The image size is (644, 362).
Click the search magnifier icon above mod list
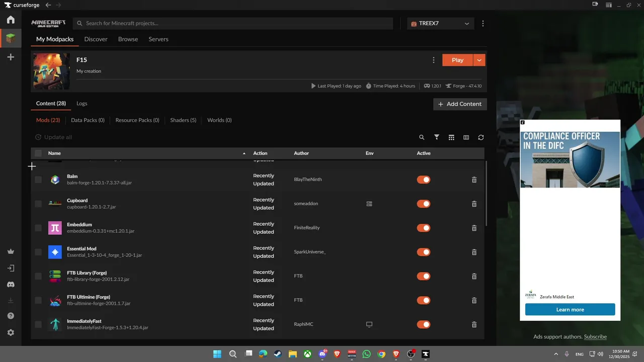422,137
